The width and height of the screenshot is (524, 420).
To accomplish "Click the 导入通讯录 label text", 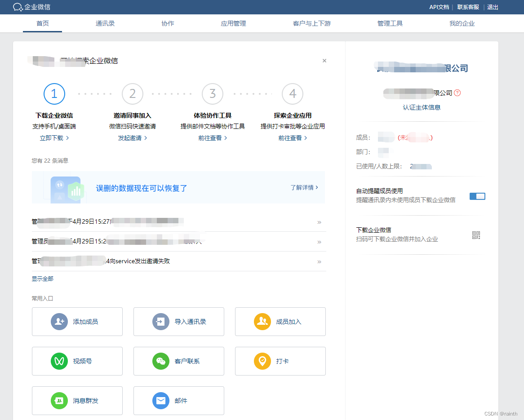I will pyautogui.click(x=190, y=322).
